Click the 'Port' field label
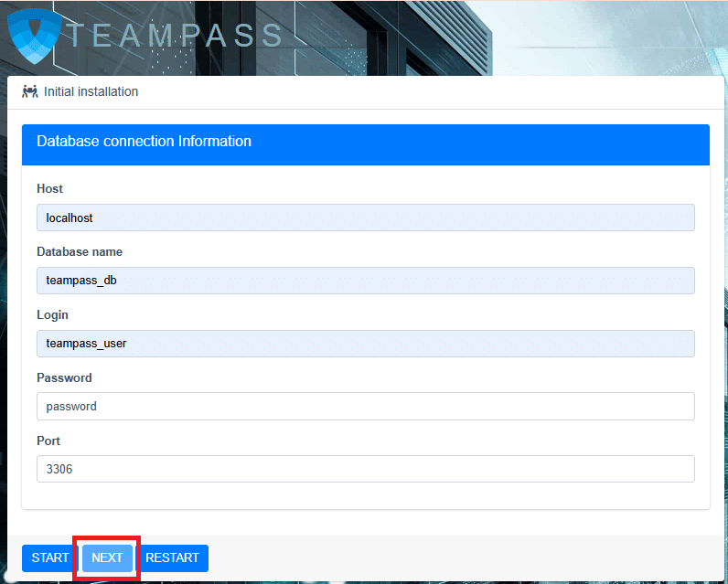This screenshot has height=584, width=728. (48, 441)
